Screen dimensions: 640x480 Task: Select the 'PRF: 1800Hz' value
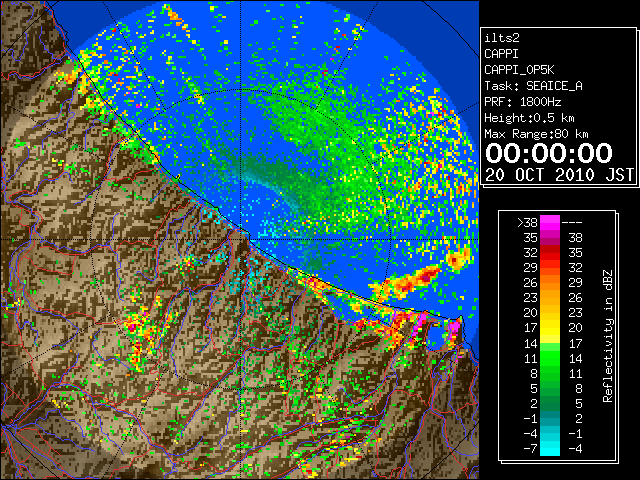[522, 102]
